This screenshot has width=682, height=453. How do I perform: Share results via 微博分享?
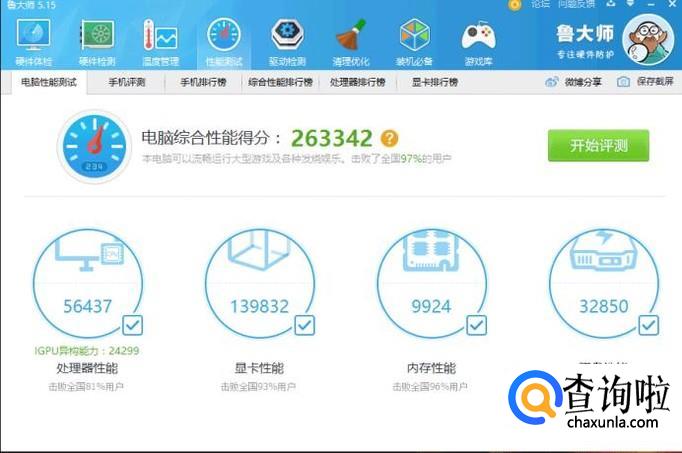pyautogui.click(x=573, y=82)
